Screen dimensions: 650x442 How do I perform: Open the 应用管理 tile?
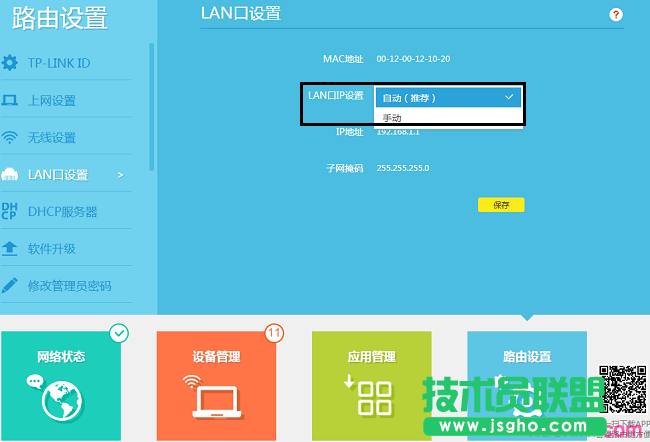(x=371, y=386)
